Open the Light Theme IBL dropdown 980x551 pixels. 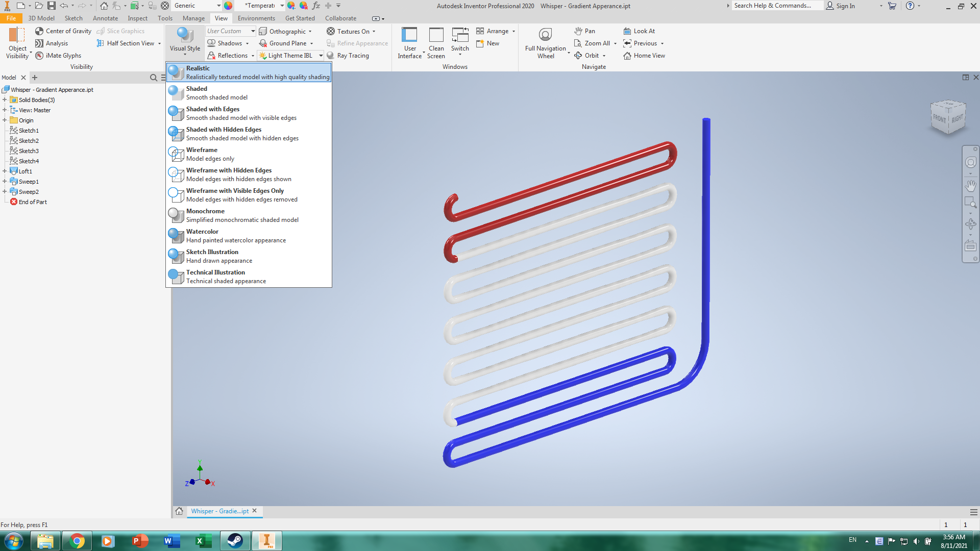321,56
